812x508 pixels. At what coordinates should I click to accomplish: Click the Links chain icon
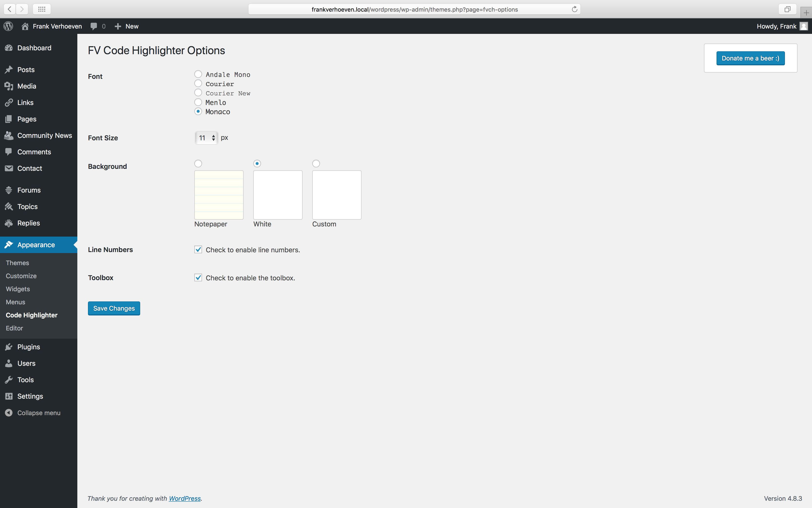click(x=9, y=103)
